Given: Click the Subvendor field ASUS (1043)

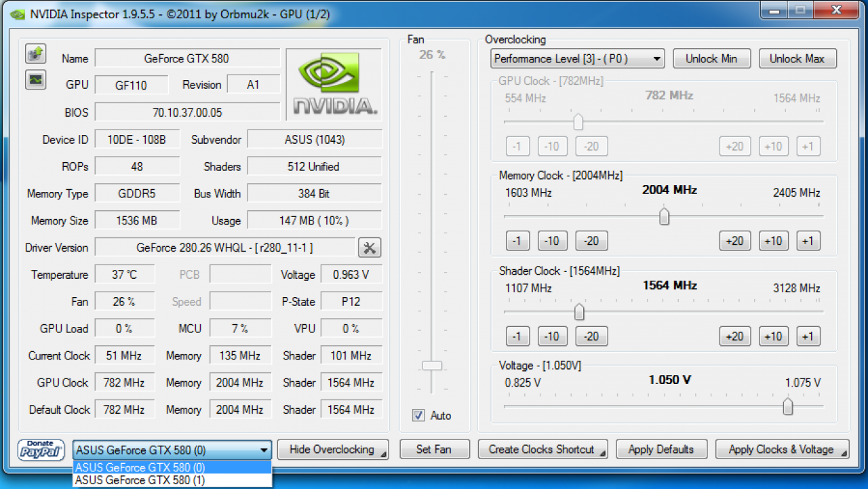Looking at the screenshot, I should [315, 140].
